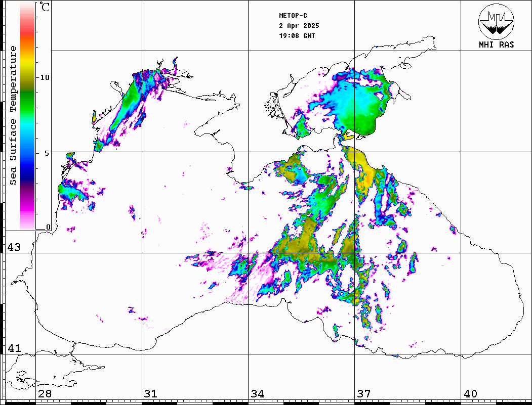Viewport: 532px width, 405px height.
Task: Click the MHI RAS logo emblem
Action: coord(497,21)
